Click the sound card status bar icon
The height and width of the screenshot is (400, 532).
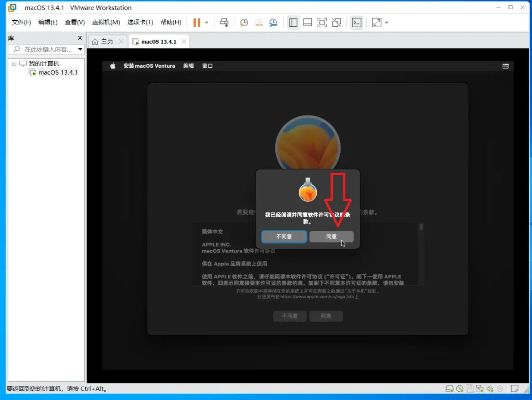490,388
